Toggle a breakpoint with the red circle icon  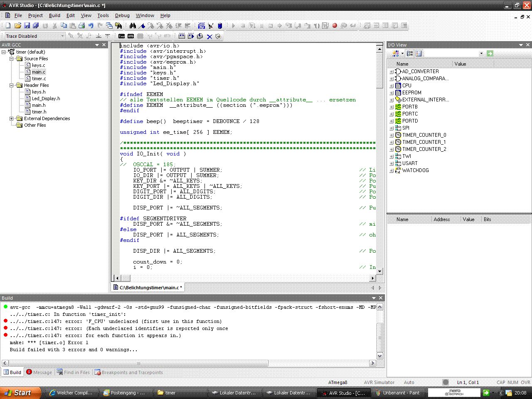pyautogui.click(x=335, y=26)
